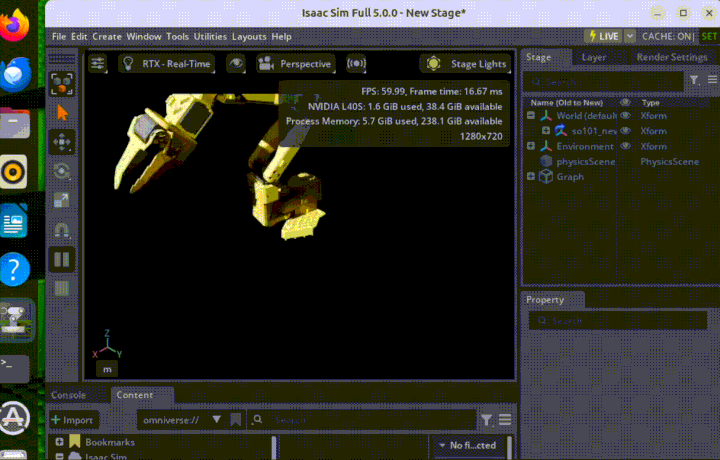Viewport: 720px width, 460px height.
Task: Click the Import button in Content panel
Action: (71, 420)
